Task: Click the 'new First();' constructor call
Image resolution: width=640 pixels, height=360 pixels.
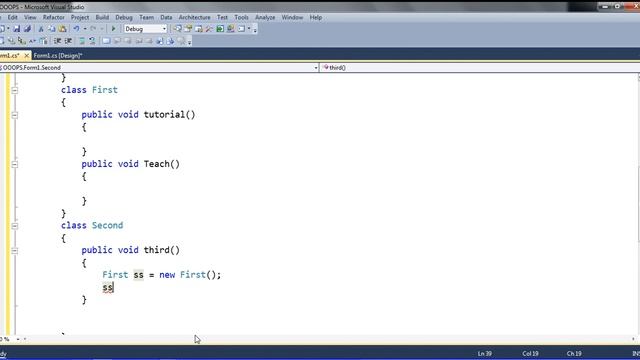Action: [x=190, y=275]
